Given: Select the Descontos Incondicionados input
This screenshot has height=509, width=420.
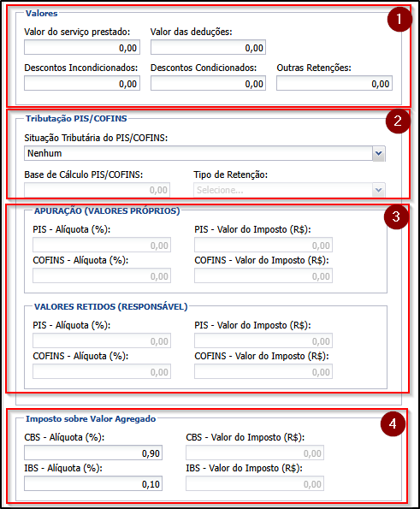Looking at the screenshot, I should click(82, 84).
